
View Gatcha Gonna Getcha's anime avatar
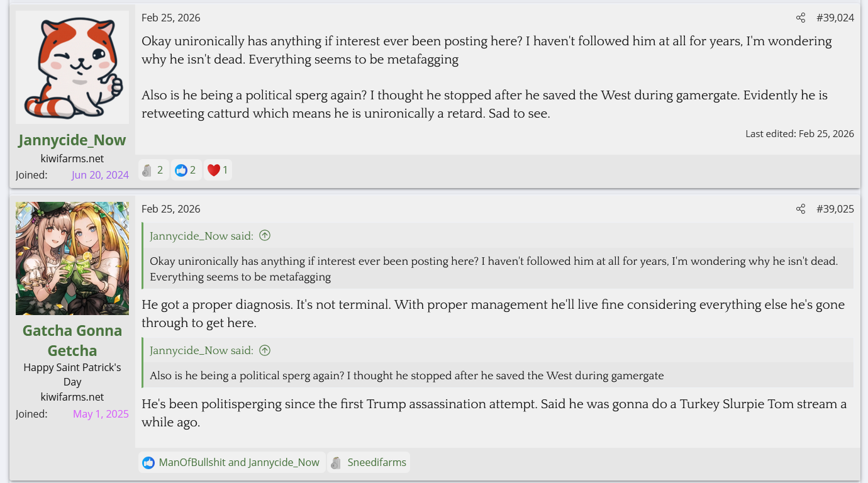tap(72, 258)
